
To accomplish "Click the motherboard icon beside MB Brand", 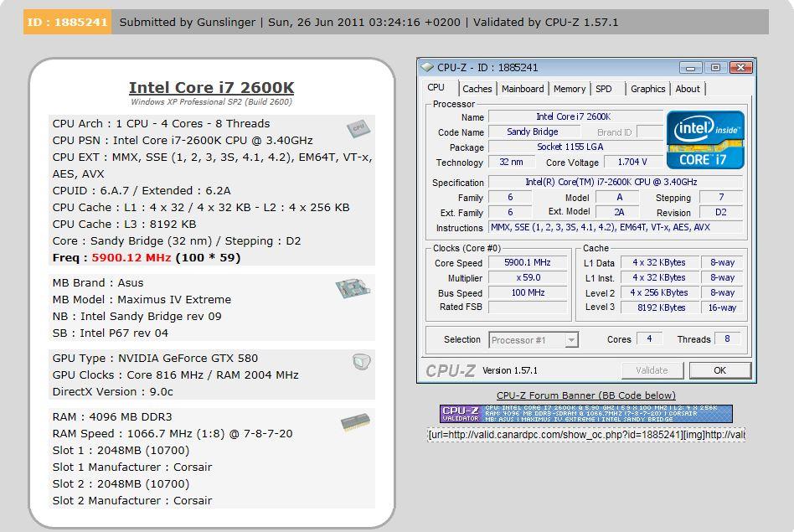I will coord(353,288).
